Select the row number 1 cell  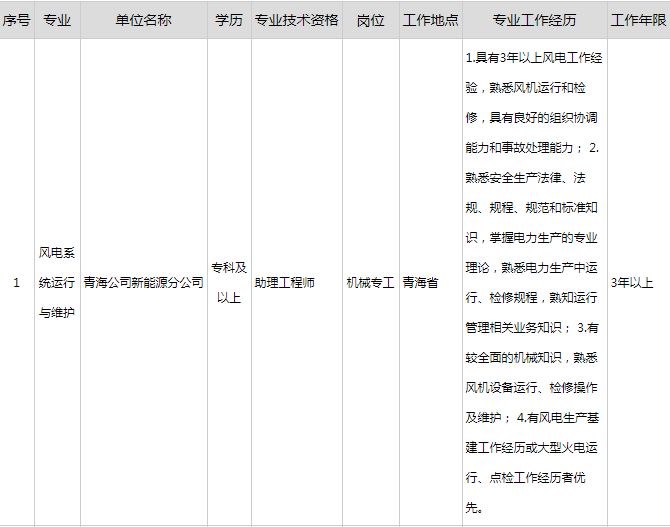click(x=16, y=283)
